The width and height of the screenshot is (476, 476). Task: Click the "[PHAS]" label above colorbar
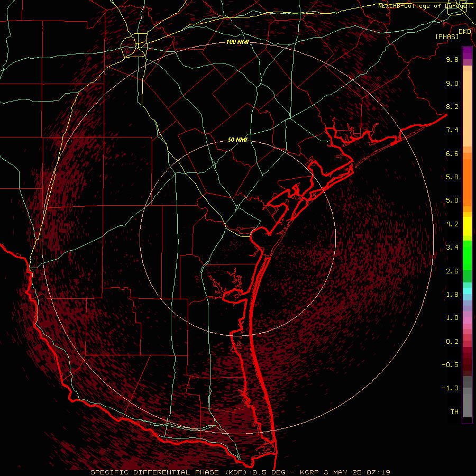pyautogui.click(x=447, y=36)
